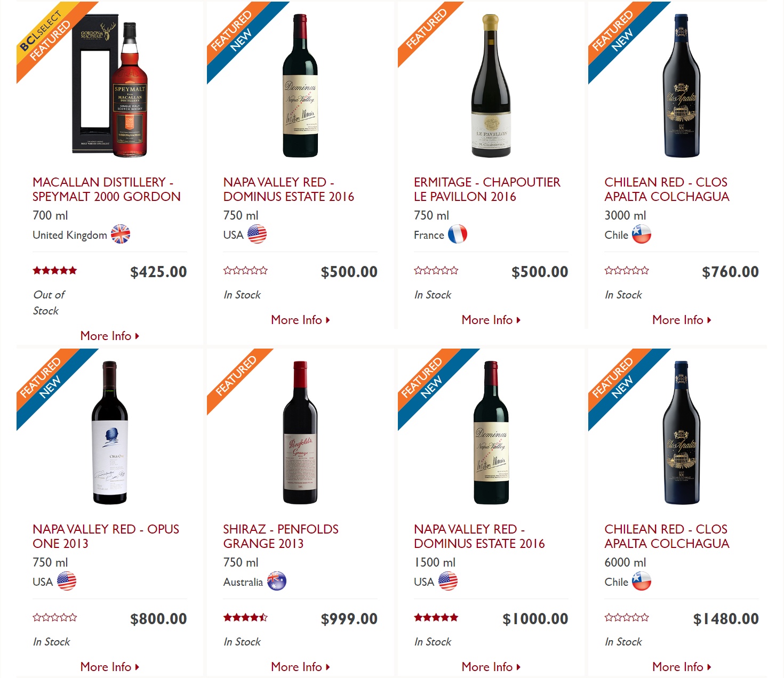This screenshot has height=678, width=784.
Task: Open the Chapoutier Le Pavillon bottle image
Action: coord(491,86)
